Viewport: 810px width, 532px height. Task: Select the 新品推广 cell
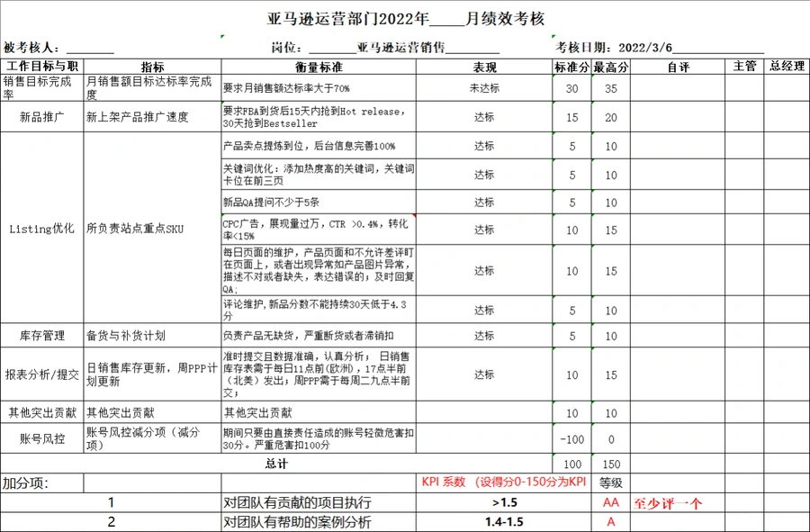(x=41, y=117)
